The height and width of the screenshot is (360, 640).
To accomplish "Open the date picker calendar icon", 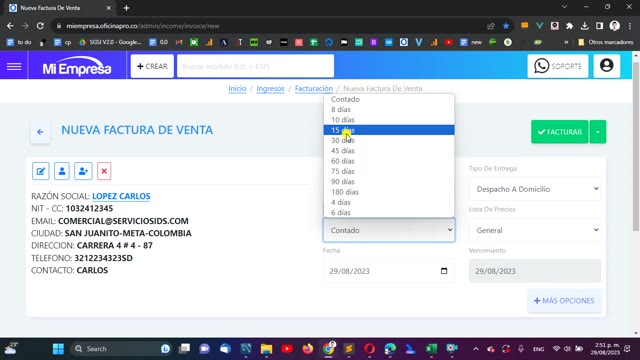I will click(x=444, y=271).
